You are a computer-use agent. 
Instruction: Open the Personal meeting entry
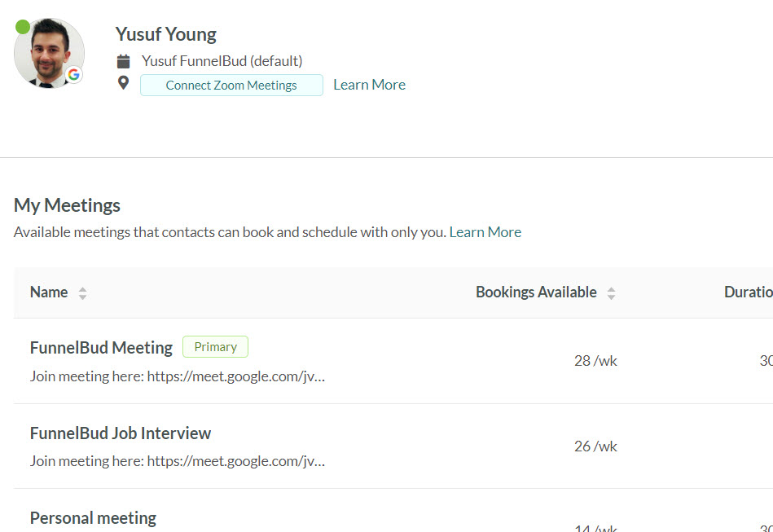click(x=93, y=517)
